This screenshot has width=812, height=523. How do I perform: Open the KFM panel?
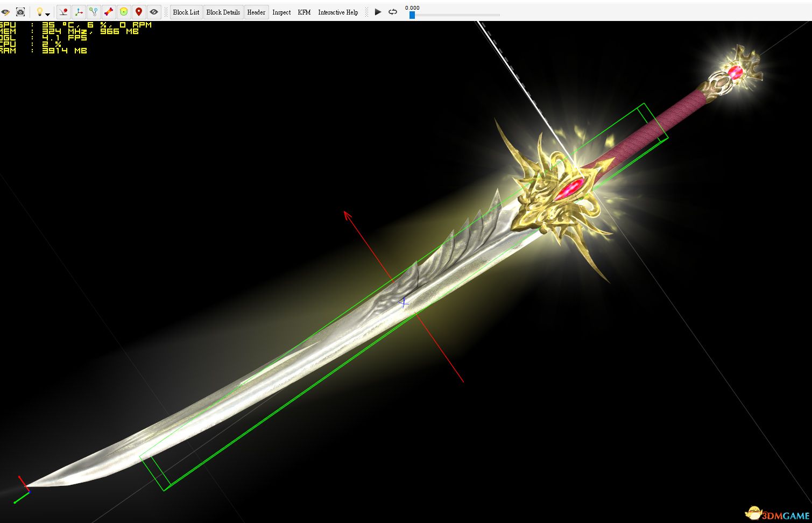click(x=304, y=12)
